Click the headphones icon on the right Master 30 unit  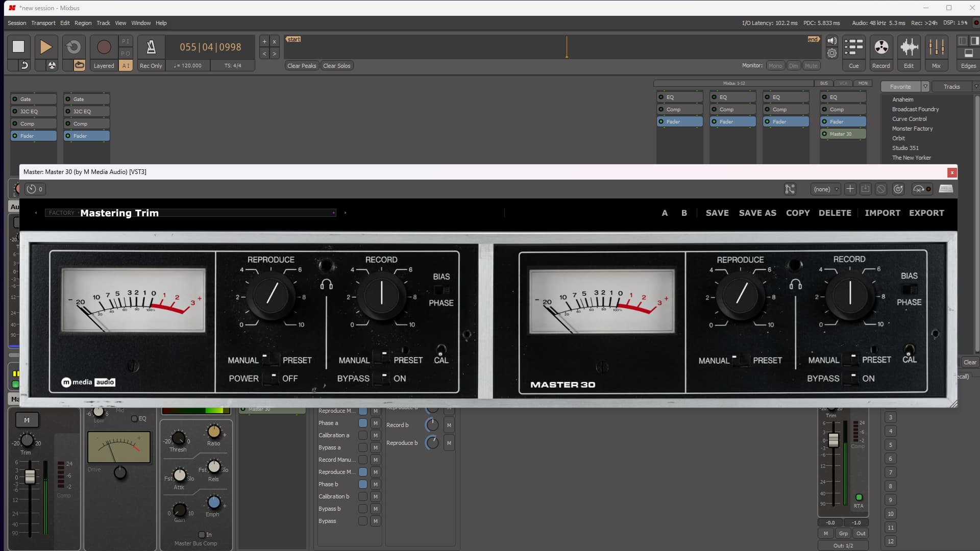point(795,284)
